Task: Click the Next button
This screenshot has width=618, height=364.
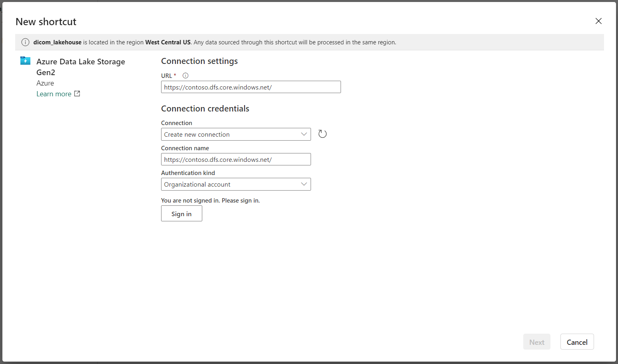Action: pos(536,342)
